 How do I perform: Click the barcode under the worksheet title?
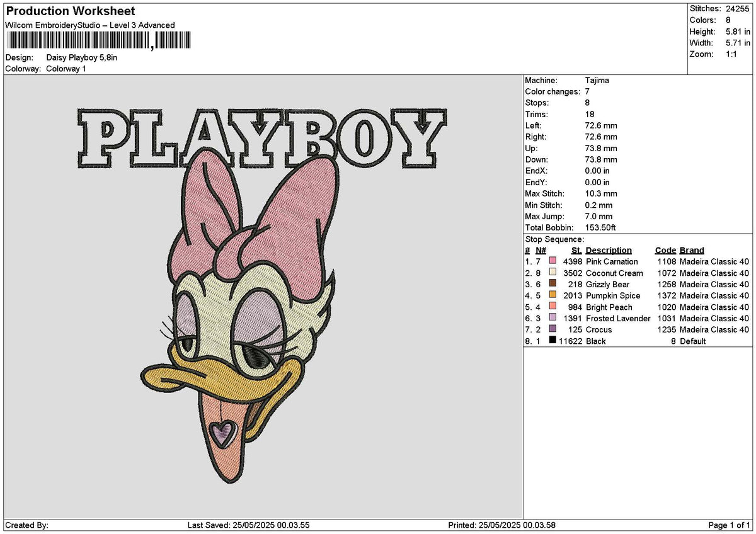tap(98, 42)
